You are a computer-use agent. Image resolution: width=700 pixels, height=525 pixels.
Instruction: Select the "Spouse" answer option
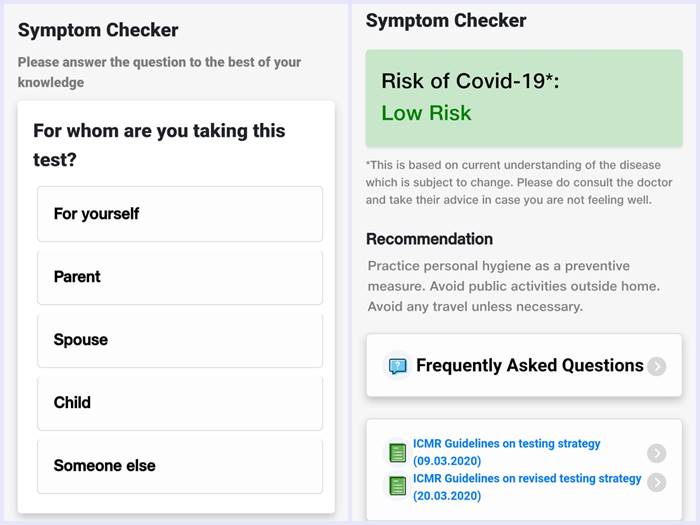(x=180, y=340)
